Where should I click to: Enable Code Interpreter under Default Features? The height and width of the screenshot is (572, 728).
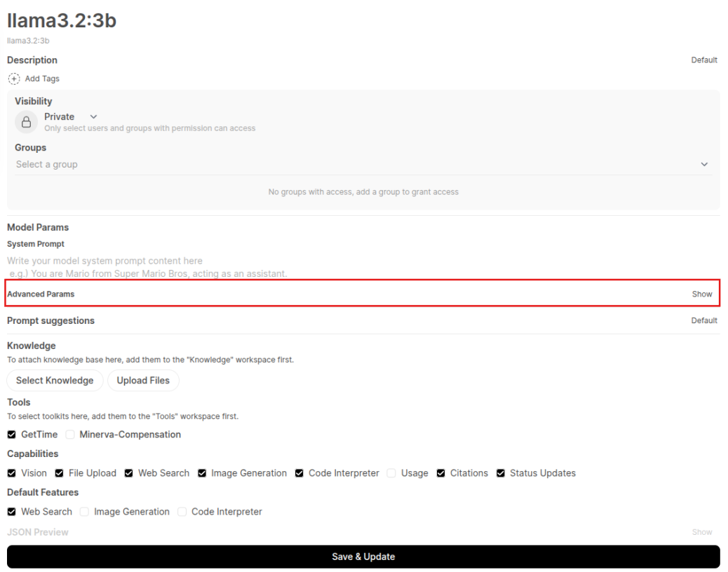click(x=182, y=512)
